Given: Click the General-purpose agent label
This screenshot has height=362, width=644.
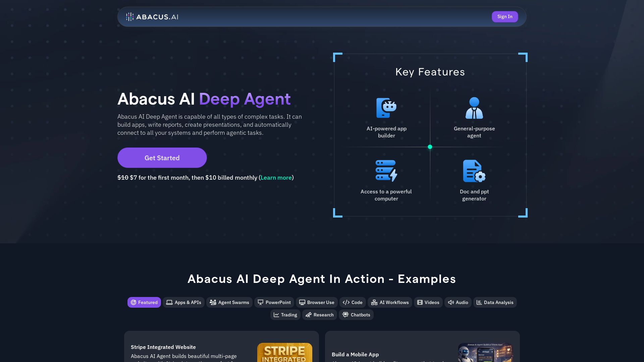Looking at the screenshot, I should pos(474,132).
